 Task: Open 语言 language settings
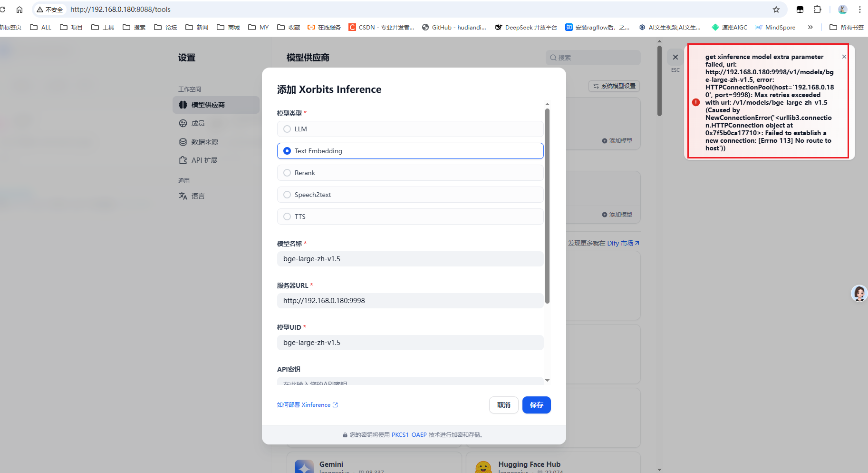tap(216, 196)
